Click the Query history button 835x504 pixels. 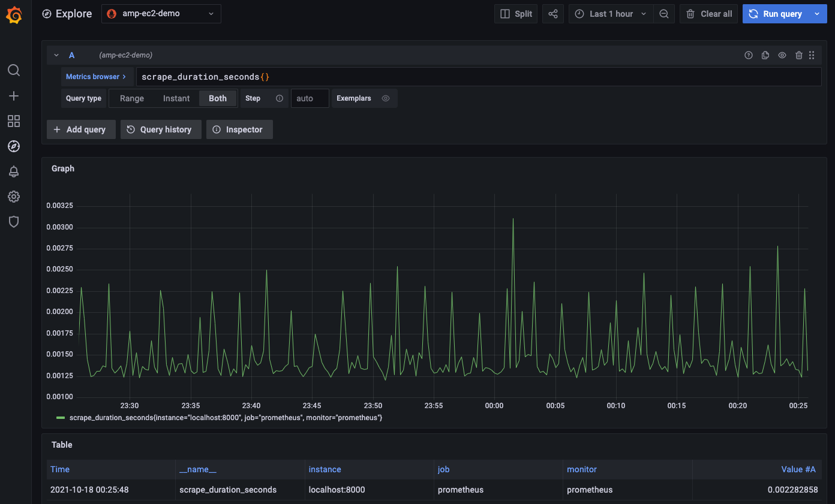click(x=160, y=129)
